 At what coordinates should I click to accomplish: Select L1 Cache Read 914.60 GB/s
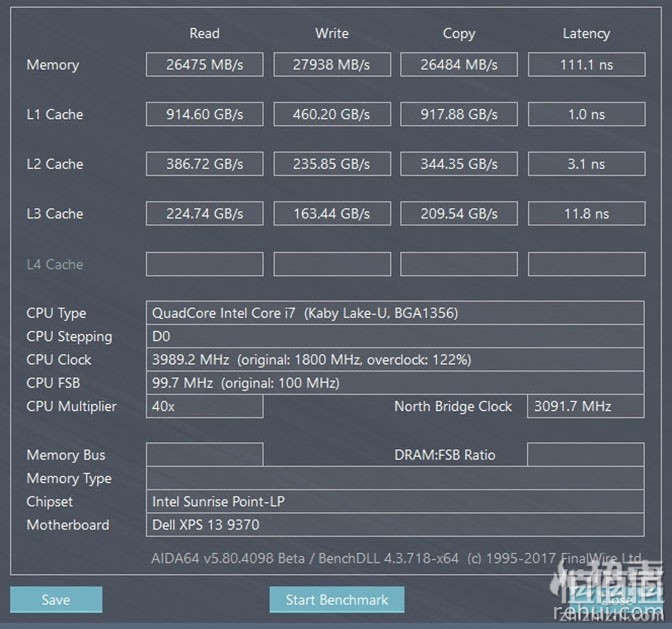[204, 114]
